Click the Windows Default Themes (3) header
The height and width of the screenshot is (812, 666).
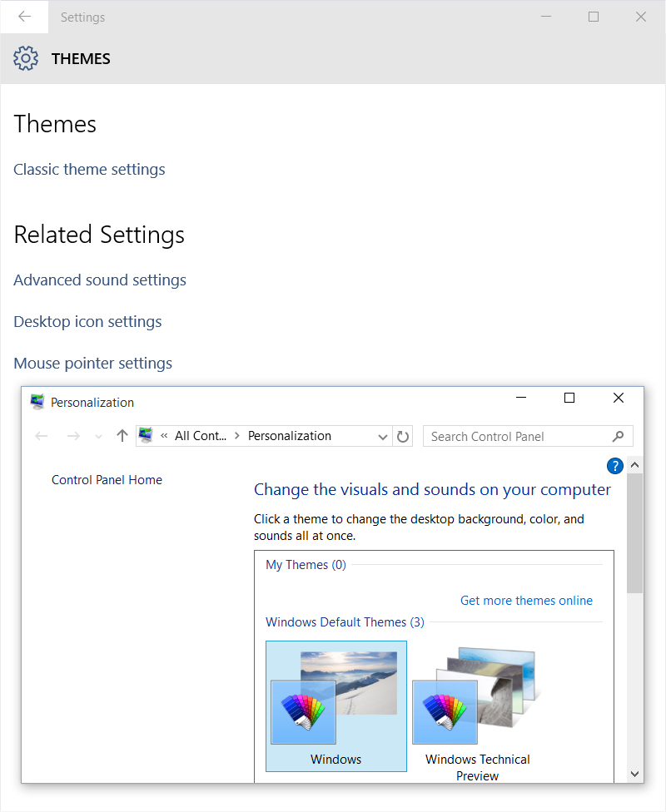(x=345, y=622)
